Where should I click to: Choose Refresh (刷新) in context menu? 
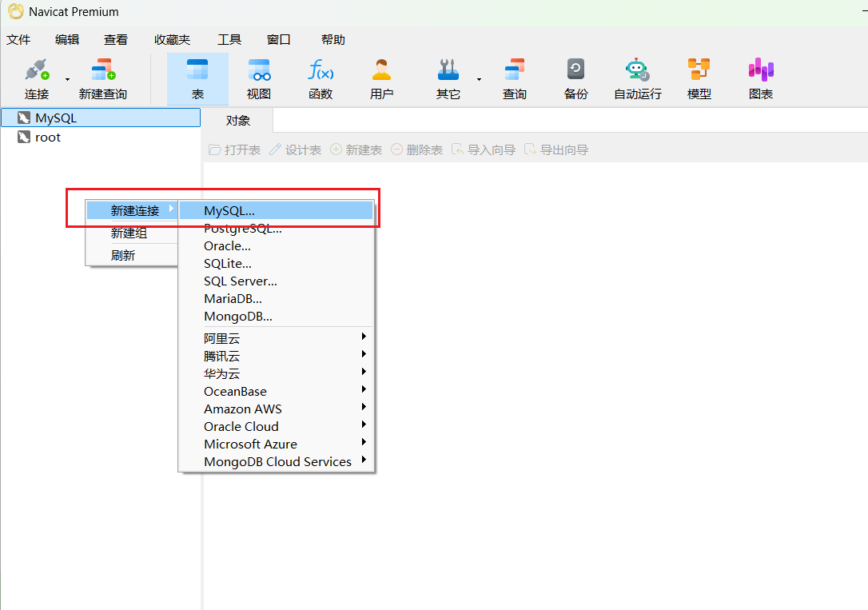click(x=133, y=255)
